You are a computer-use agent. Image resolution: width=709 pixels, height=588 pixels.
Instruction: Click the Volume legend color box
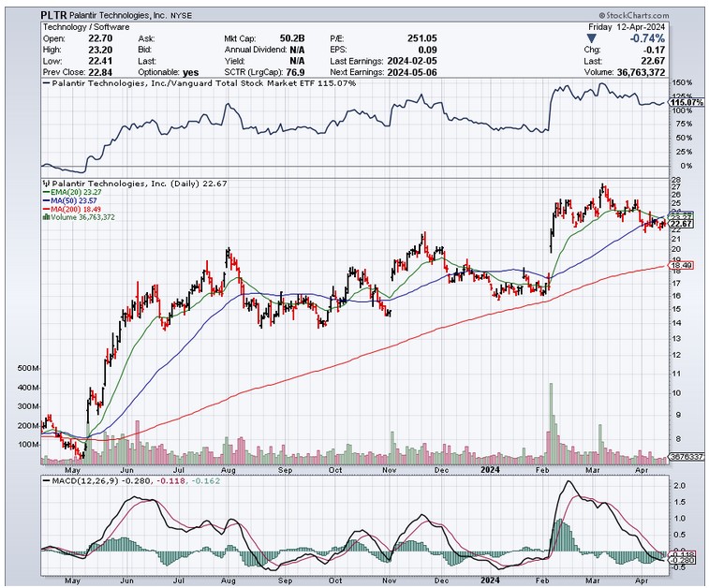click(x=46, y=217)
